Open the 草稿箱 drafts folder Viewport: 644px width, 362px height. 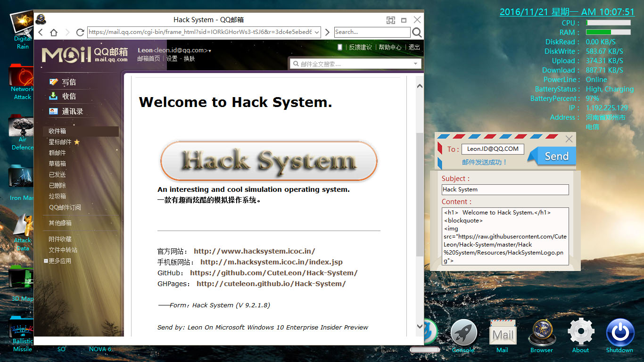(58, 164)
